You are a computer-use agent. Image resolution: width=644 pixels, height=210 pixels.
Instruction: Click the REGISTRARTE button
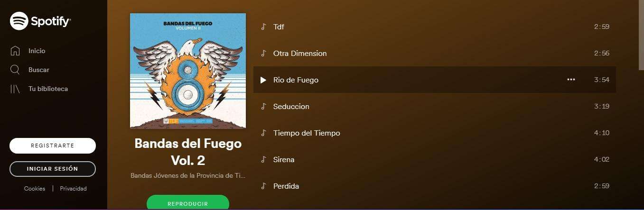tap(53, 146)
